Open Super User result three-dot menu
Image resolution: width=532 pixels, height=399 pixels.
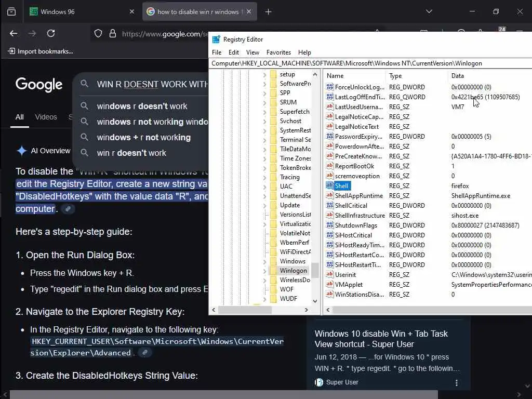click(x=456, y=383)
